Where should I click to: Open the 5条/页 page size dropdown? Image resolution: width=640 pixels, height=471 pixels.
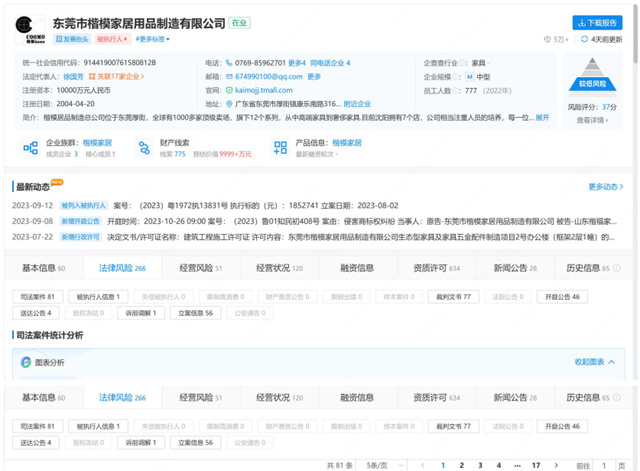click(384, 465)
